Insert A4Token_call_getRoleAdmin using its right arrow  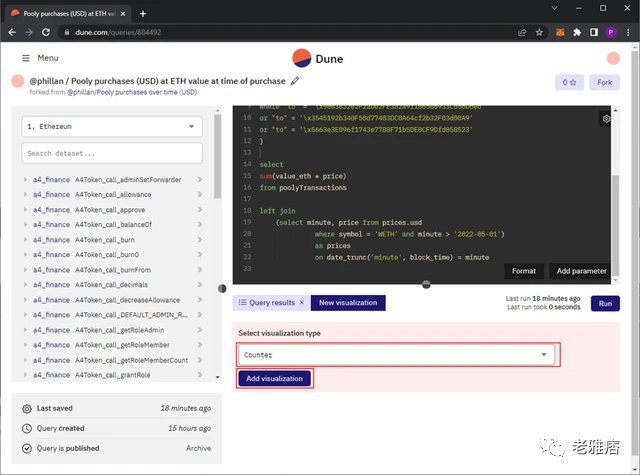tap(200, 330)
